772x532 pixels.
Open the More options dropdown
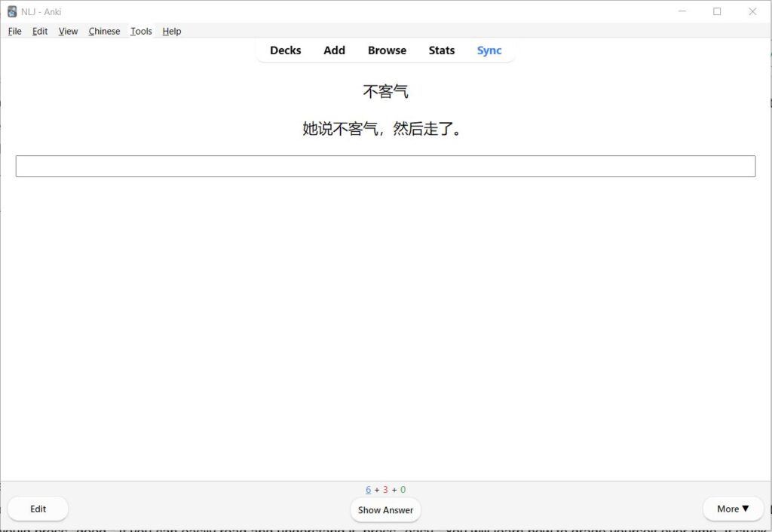pos(731,509)
